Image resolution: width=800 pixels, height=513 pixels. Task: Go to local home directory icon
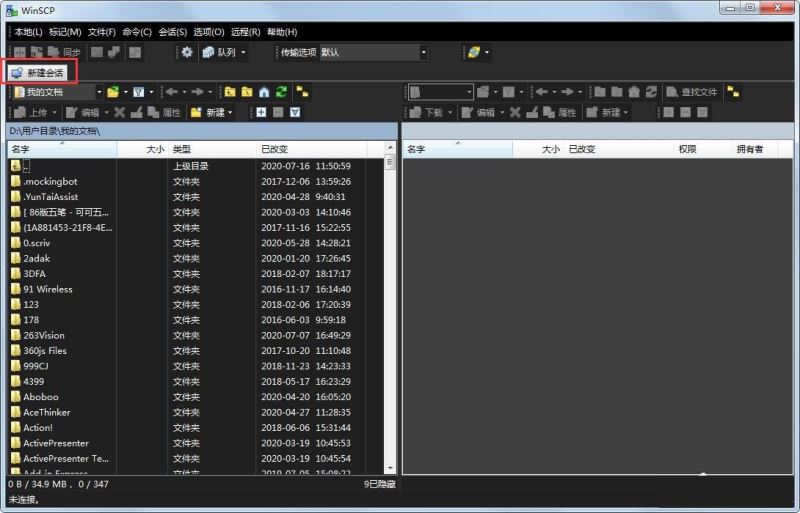tap(264, 92)
